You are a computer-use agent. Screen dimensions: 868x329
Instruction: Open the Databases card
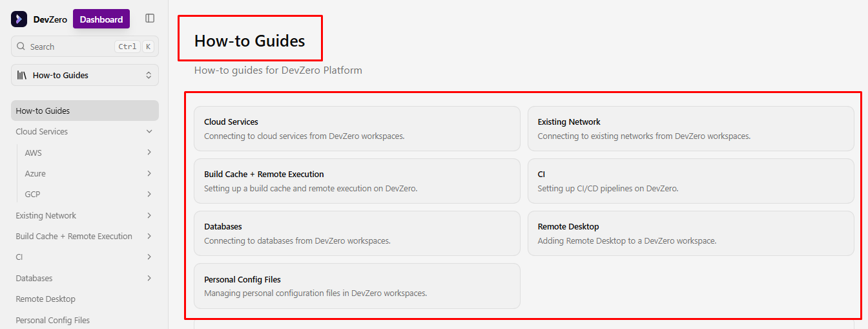pos(357,233)
